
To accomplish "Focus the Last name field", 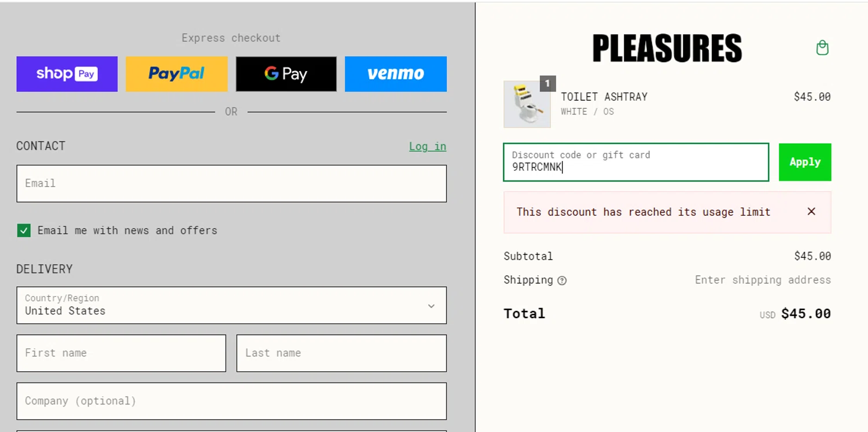I will (341, 353).
